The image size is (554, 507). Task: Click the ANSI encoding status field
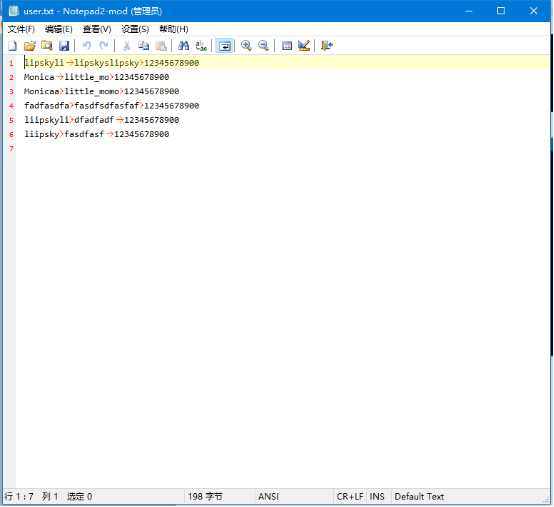click(269, 497)
